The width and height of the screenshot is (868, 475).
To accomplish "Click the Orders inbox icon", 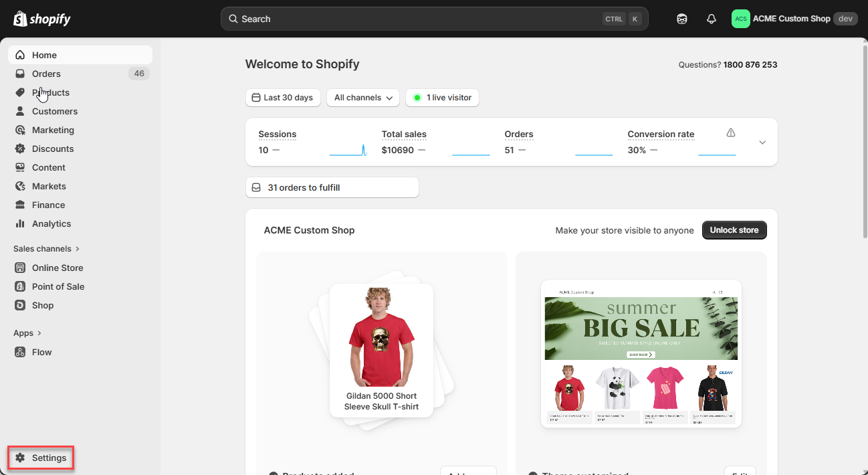I will pos(20,74).
